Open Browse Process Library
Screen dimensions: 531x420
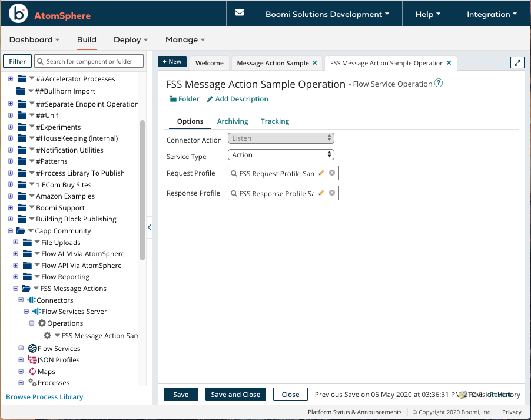(x=44, y=396)
